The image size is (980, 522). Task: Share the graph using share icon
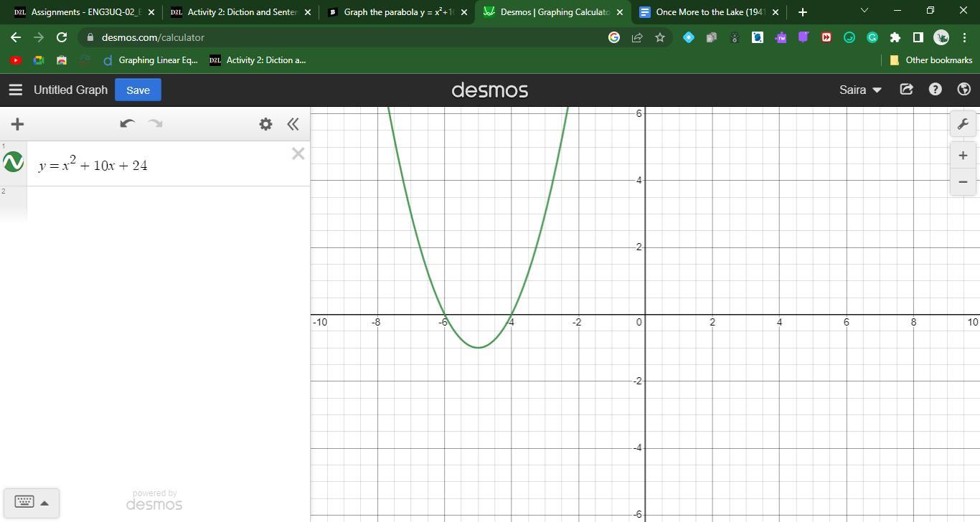(x=906, y=90)
